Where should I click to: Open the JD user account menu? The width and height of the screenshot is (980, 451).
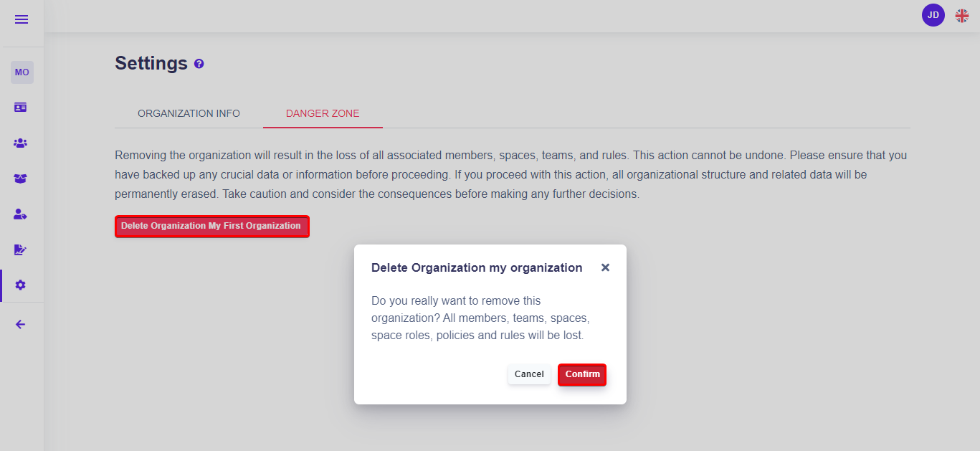933,15
